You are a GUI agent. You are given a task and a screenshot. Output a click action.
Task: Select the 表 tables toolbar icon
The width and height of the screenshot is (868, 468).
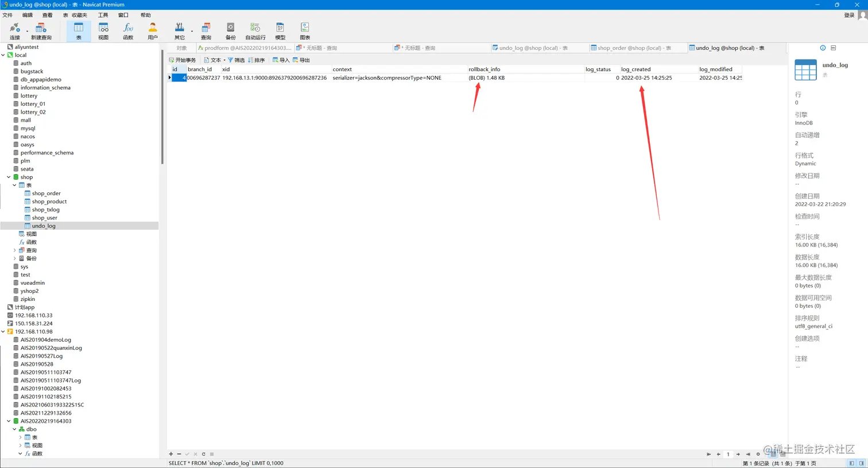(x=79, y=31)
